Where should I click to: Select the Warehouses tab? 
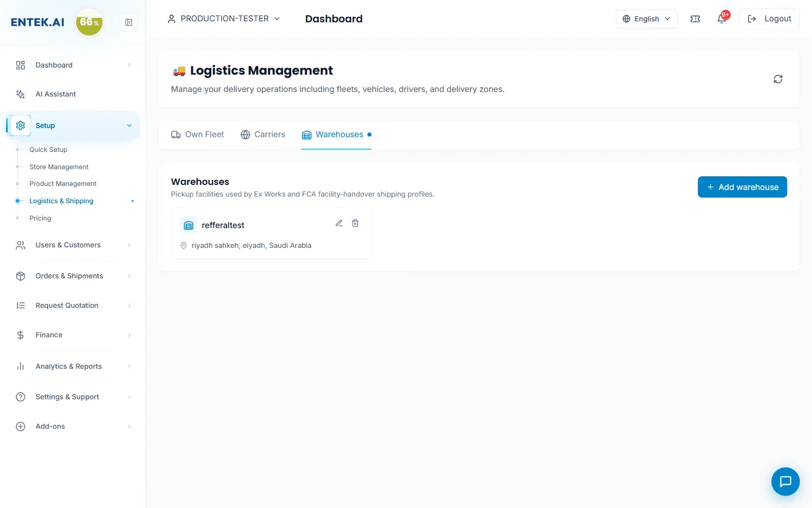tap(336, 135)
